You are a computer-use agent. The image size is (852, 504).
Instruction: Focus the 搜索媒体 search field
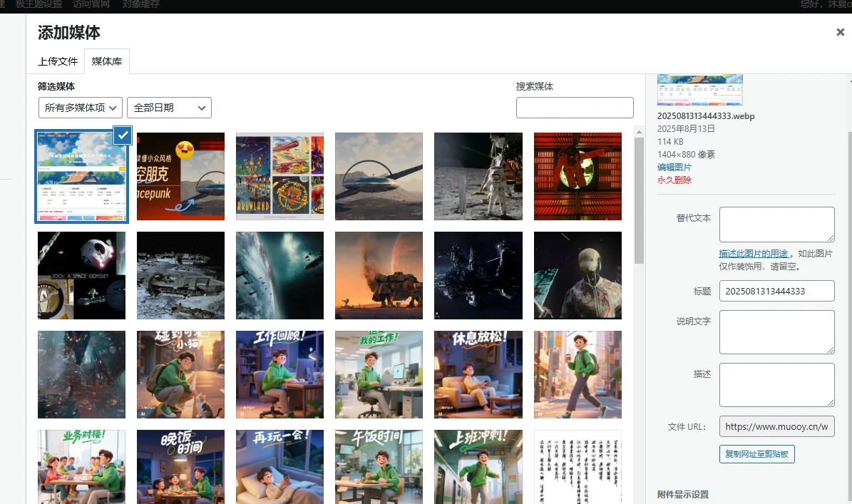click(575, 108)
